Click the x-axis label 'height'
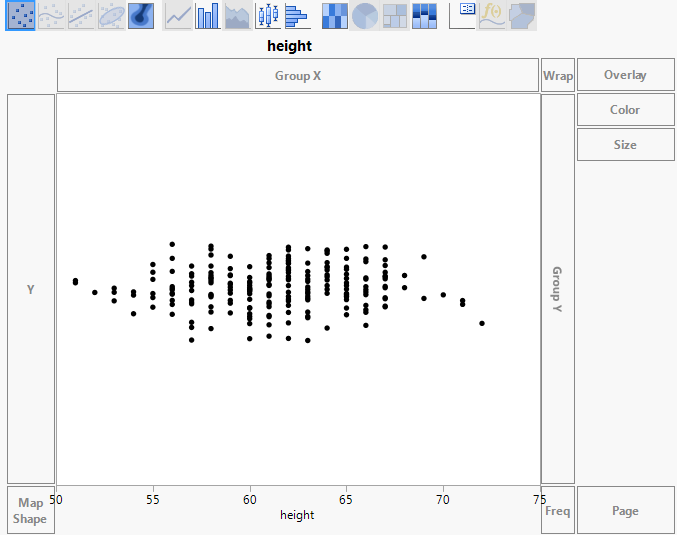The image size is (677, 535). tap(297, 515)
